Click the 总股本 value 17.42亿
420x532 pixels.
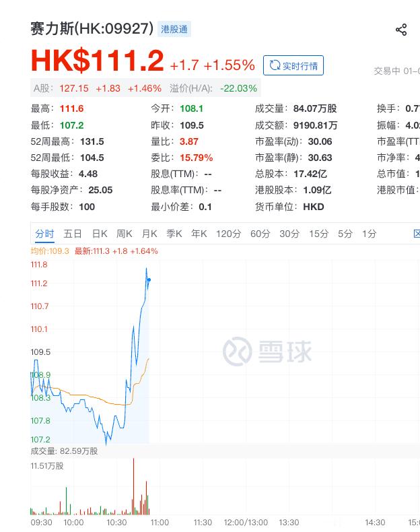coord(310,174)
